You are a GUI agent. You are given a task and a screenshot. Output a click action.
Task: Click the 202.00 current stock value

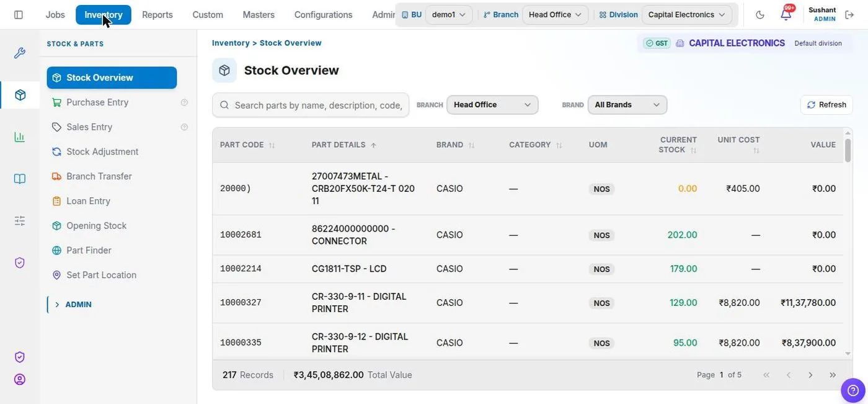tap(682, 235)
